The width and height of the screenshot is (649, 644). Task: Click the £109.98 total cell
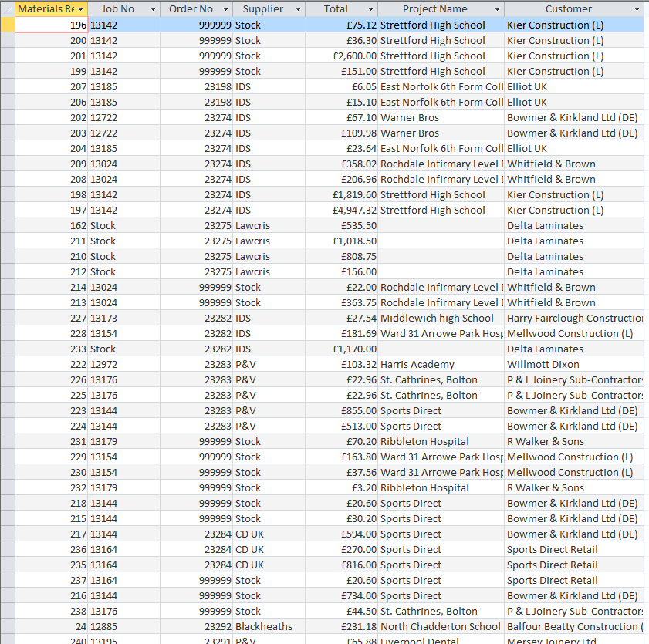(341, 133)
